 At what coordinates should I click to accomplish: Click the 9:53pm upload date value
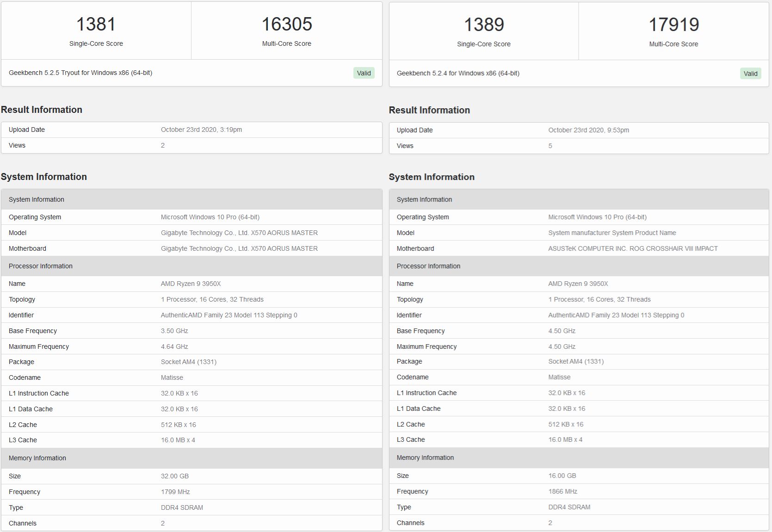coord(588,130)
